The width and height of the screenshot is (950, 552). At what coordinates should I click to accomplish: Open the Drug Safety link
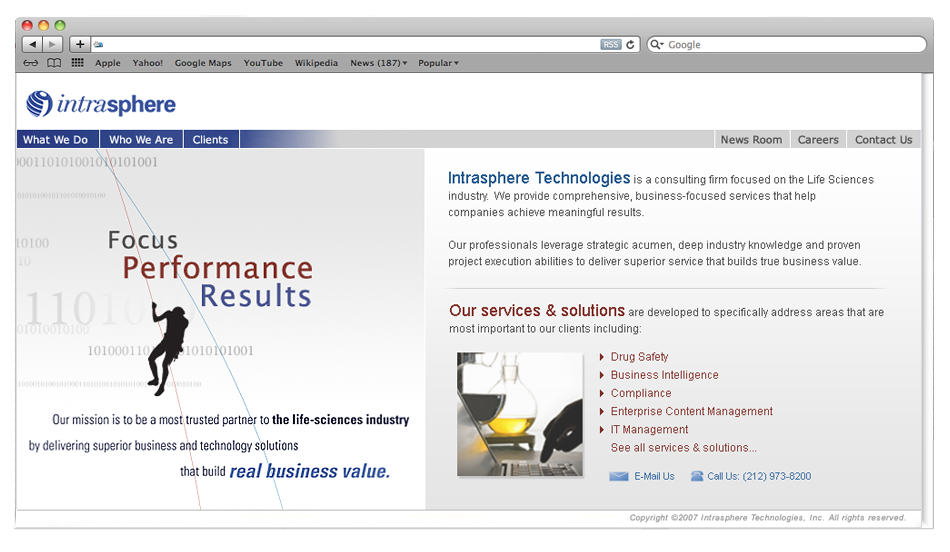(639, 357)
